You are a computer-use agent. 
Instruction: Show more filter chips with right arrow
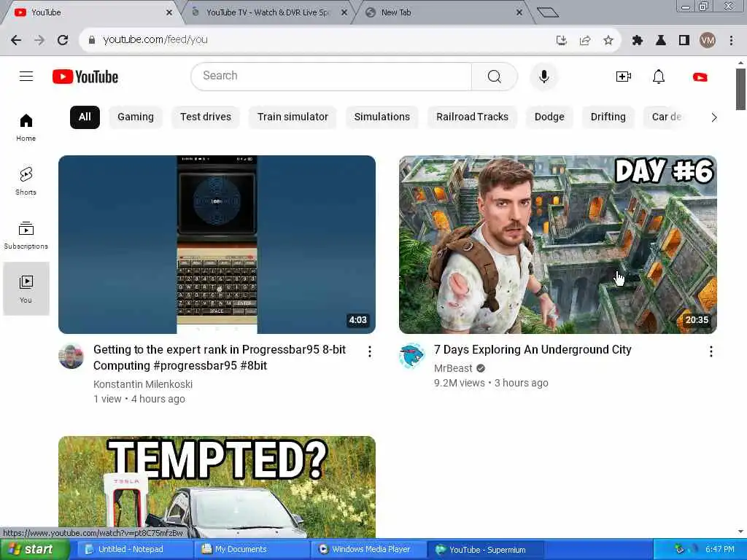click(x=713, y=117)
